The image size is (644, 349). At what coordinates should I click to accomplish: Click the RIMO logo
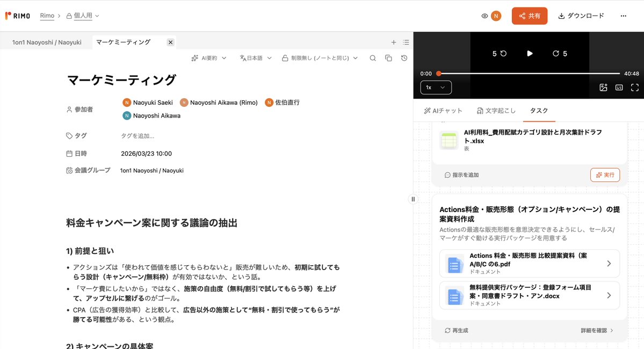(18, 16)
